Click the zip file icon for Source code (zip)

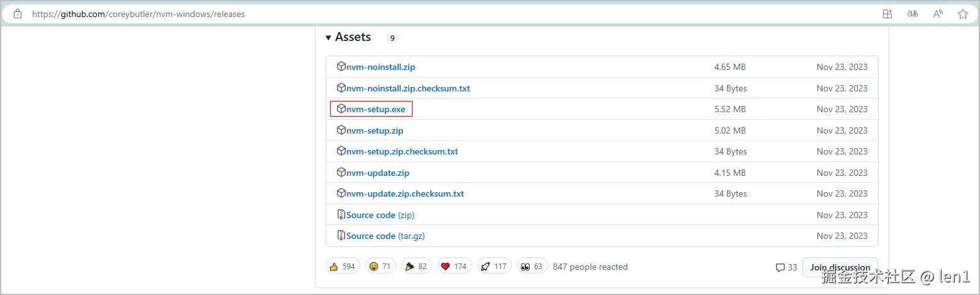tap(341, 215)
